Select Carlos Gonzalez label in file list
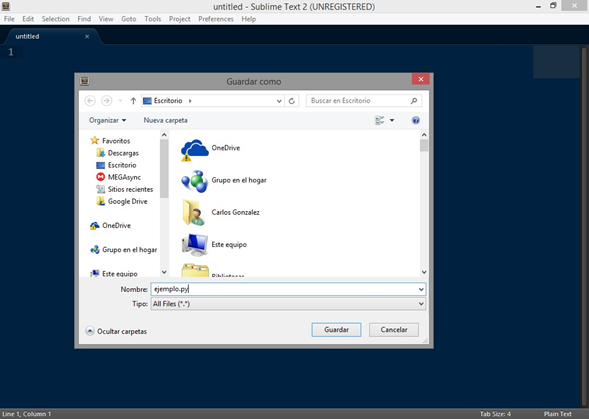 (236, 212)
